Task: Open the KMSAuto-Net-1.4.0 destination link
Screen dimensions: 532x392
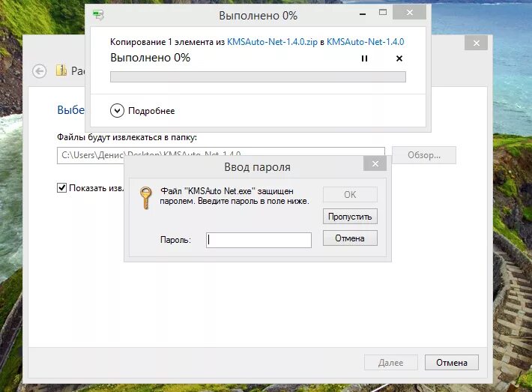Action: tap(365, 42)
